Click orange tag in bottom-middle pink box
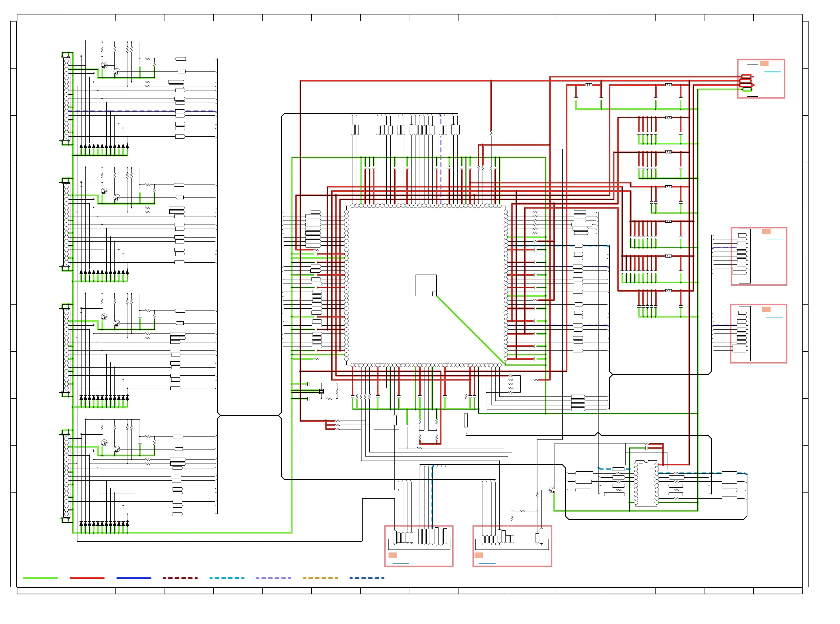 pos(479,555)
